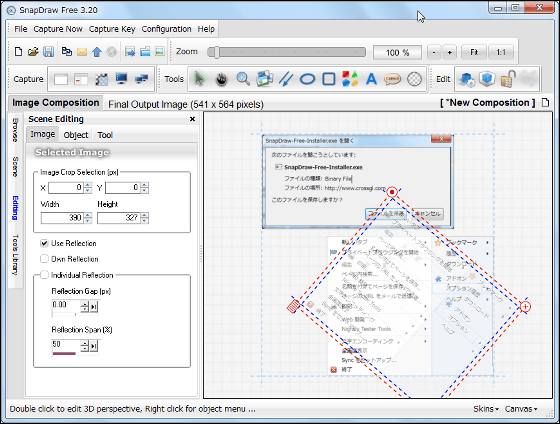Click the Fit zoom button
The image size is (560, 424).
474,53
